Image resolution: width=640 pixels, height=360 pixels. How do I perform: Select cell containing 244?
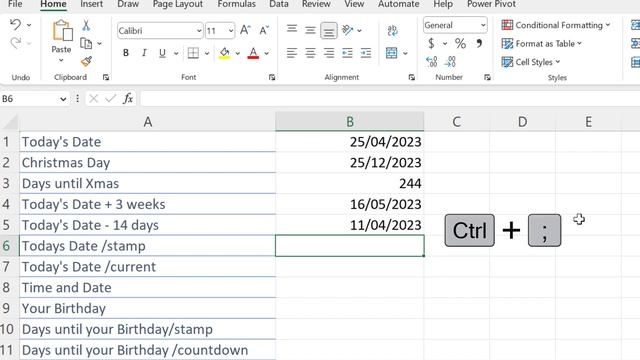point(350,183)
